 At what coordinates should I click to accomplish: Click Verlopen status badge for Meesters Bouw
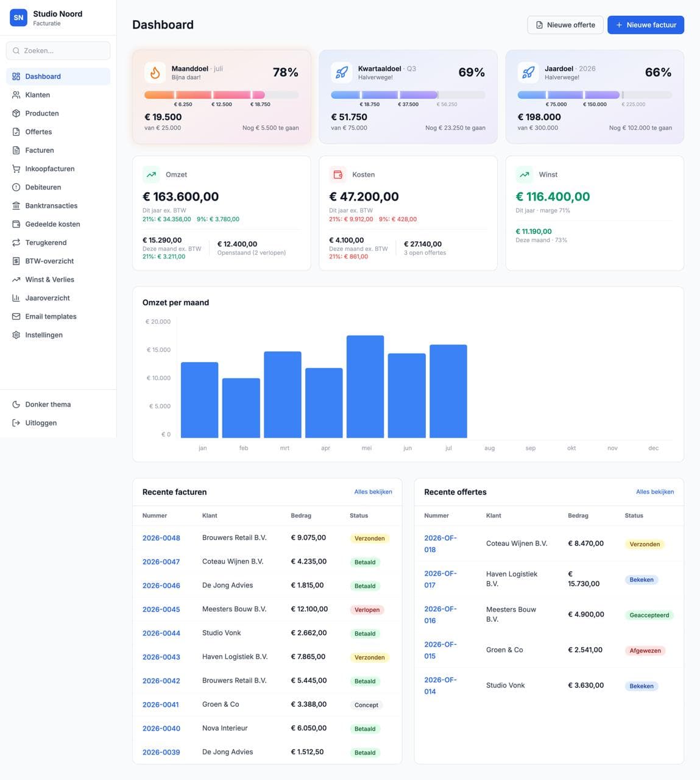[367, 610]
